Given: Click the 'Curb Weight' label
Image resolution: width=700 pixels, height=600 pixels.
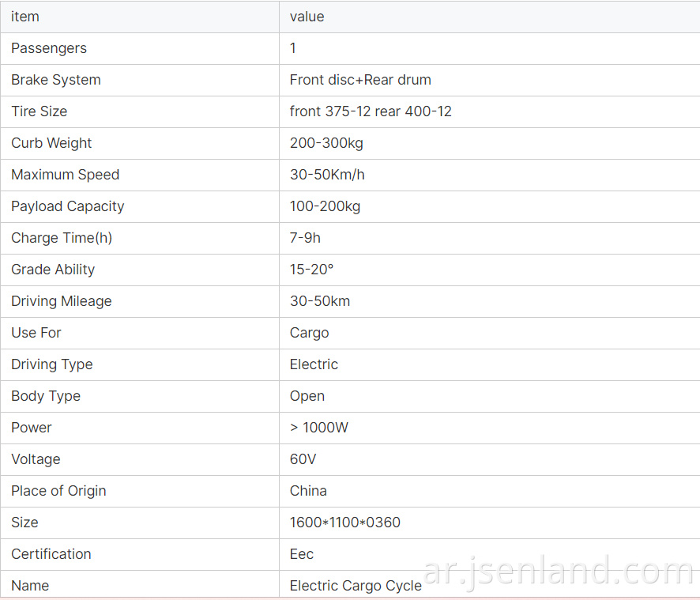Looking at the screenshot, I should 51,143.
